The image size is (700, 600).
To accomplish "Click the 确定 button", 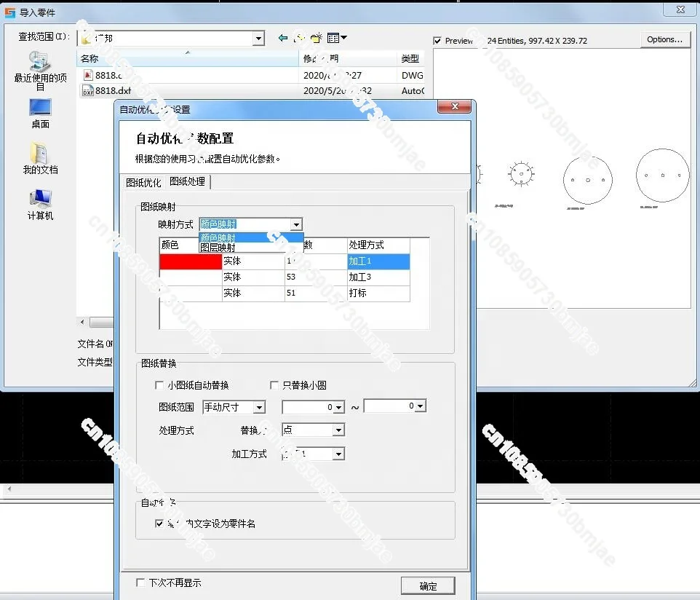I will [428, 586].
